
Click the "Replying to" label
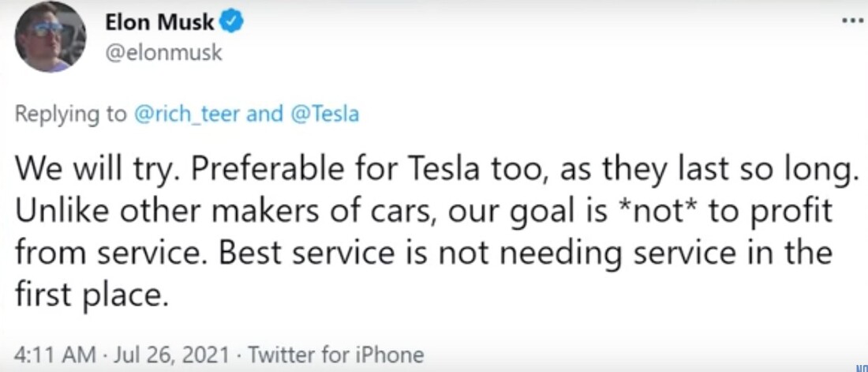pos(70,114)
